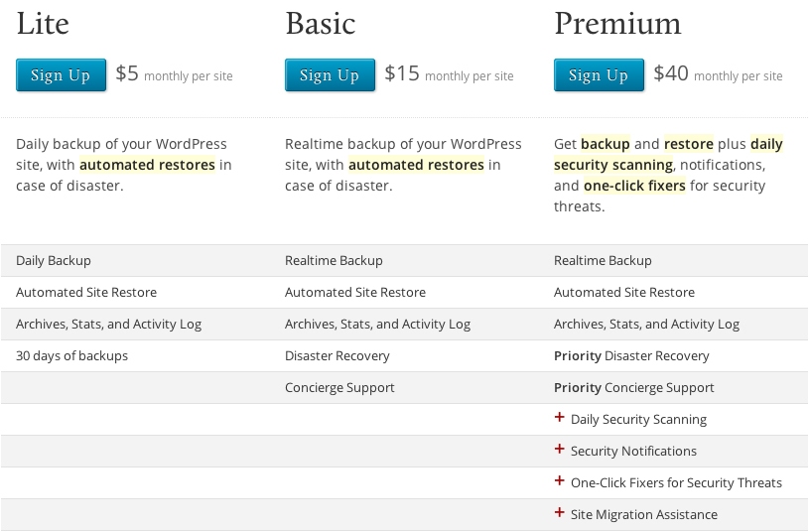Click the 'Daily Security Scanning' feature text
This screenshot has height=532, width=809.
638,420
